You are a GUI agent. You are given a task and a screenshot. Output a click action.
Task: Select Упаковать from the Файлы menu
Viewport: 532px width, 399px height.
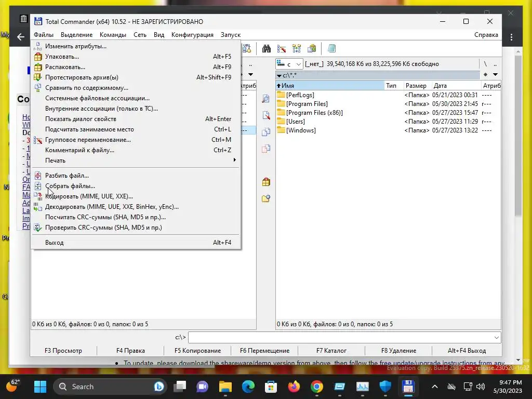[x=136, y=57]
